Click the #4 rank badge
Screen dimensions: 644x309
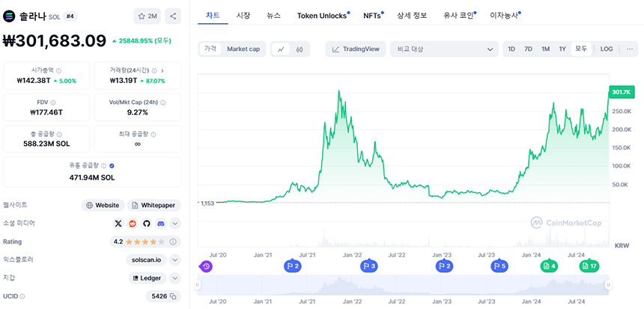click(70, 16)
